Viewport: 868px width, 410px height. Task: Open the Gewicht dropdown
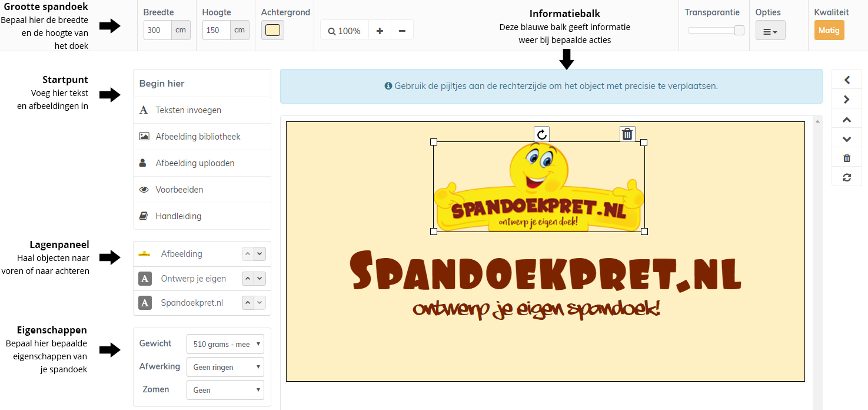pos(225,344)
